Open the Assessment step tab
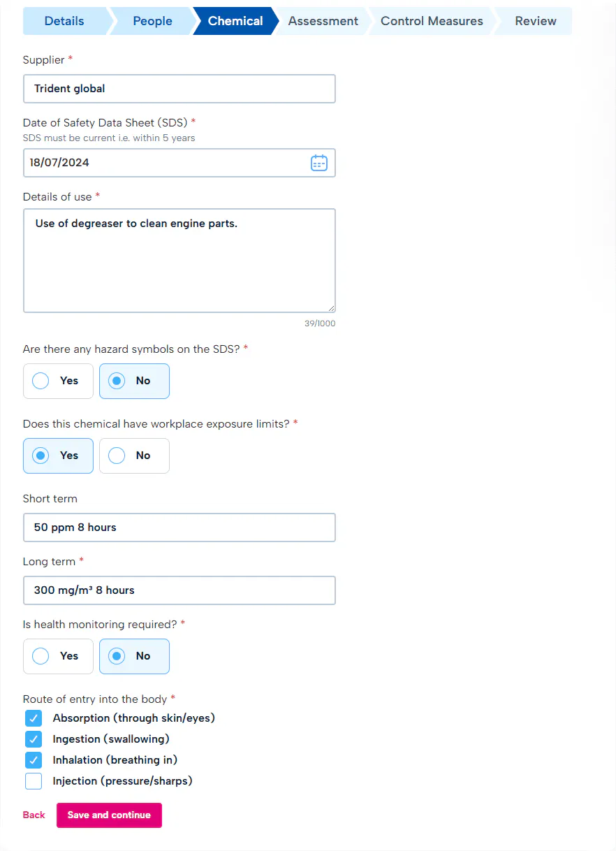Image resolution: width=616 pixels, height=851 pixels. click(x=323, y=21)
